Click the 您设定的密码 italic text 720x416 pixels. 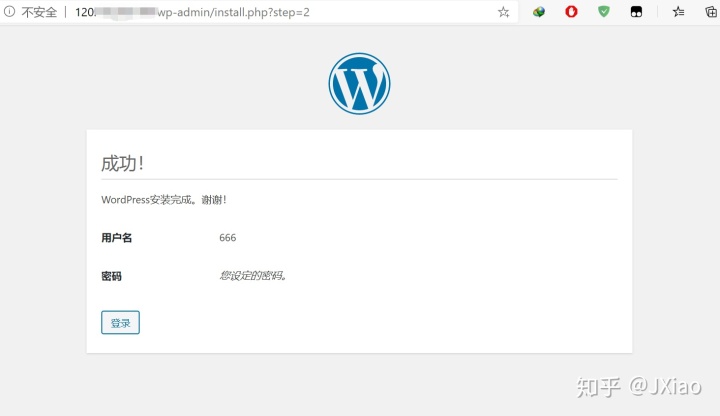pyautogui.click(x=253, y=275)
